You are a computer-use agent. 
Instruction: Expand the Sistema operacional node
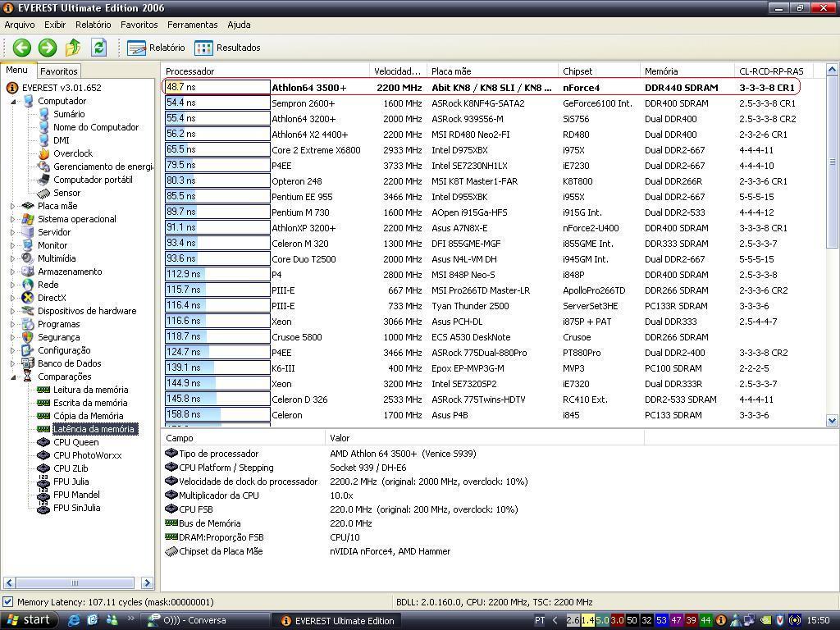pyautogui.click(x=13, y=219)
